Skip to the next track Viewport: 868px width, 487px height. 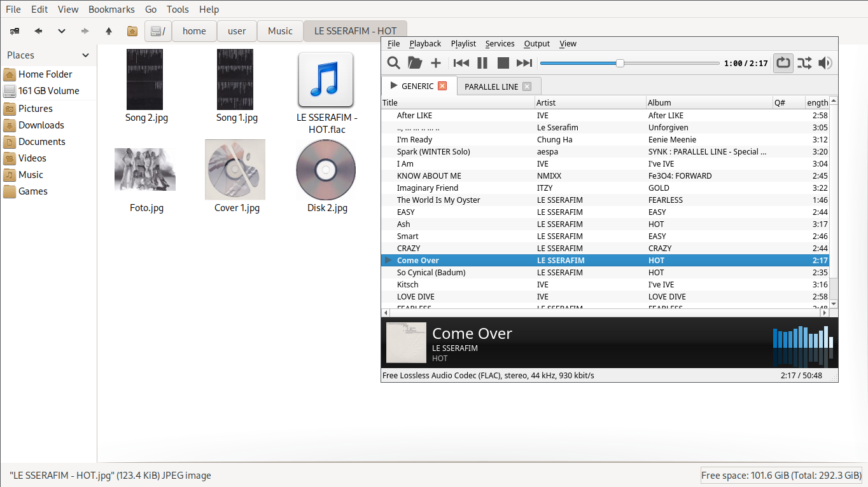[524, 63]
